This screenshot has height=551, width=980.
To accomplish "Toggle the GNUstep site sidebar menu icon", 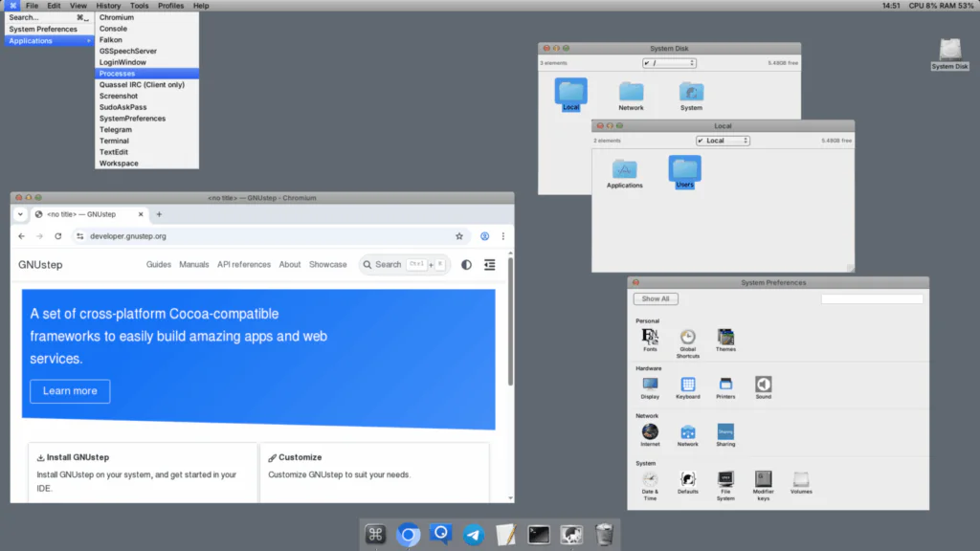I will pos(490,265).
